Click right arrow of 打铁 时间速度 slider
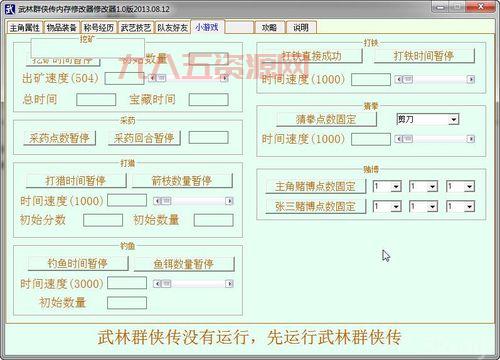The image size is (500, 360). [x=471, y=79]
